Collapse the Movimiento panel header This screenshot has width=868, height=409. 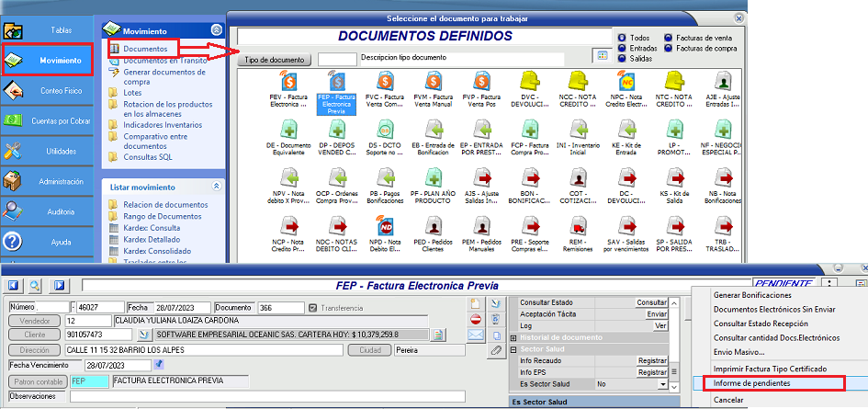(x=216, y=30)
